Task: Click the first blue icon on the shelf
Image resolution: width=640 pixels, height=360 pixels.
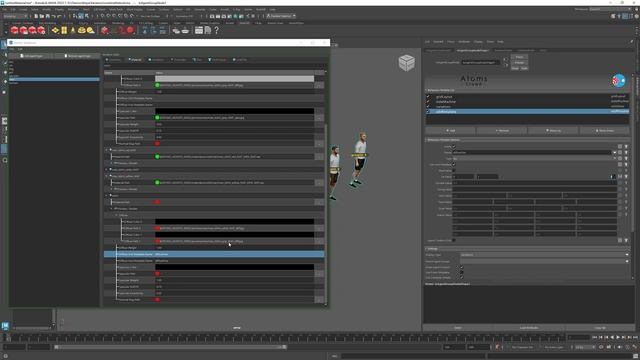Action: click(x=145, y=30)
